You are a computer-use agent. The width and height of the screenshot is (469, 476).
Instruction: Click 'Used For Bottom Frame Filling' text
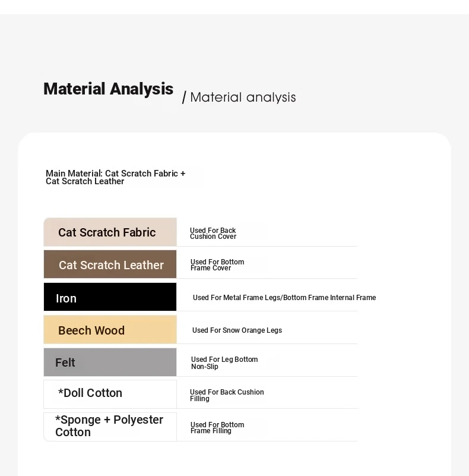(217, 428)
